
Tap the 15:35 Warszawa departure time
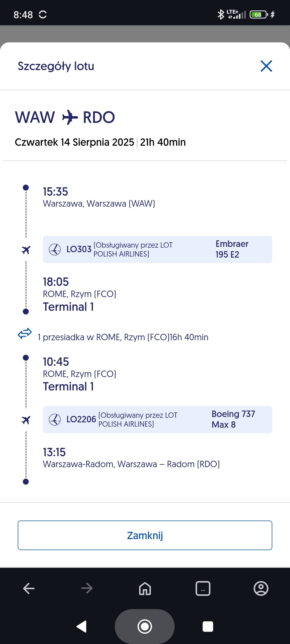[56, 192]
